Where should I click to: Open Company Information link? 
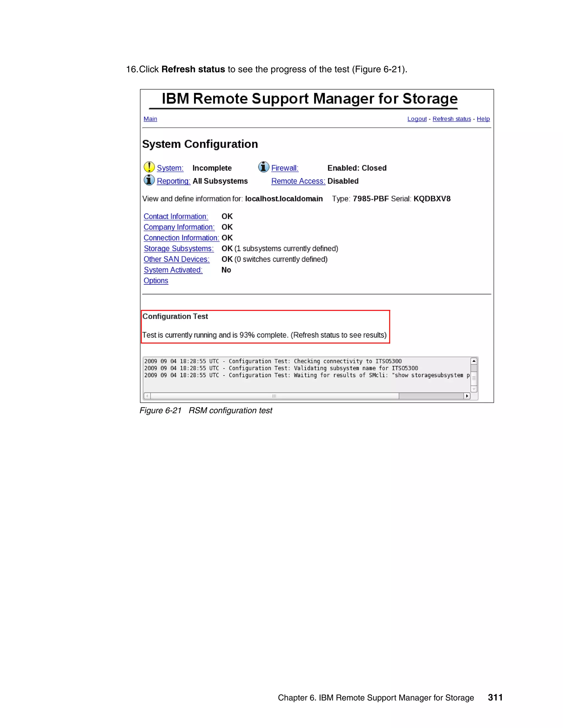point(179,227)
